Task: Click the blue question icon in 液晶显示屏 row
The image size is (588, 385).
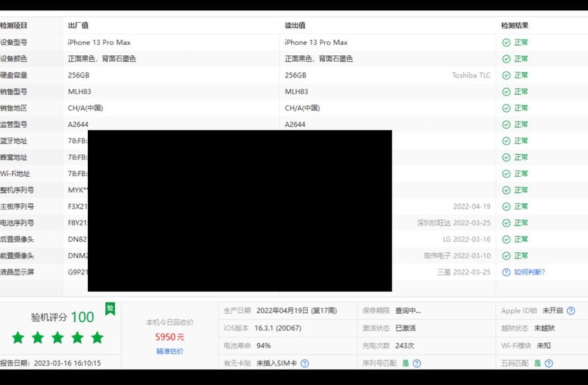Action: point(506,272)
